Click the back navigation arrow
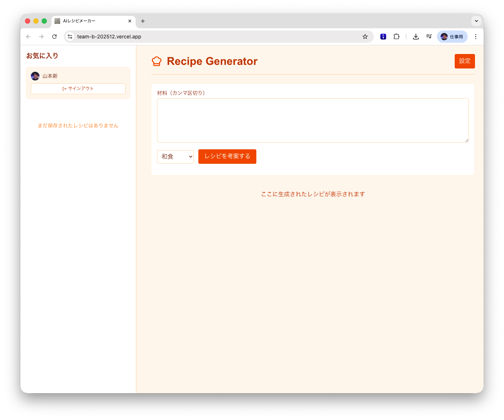 point(28,37)
